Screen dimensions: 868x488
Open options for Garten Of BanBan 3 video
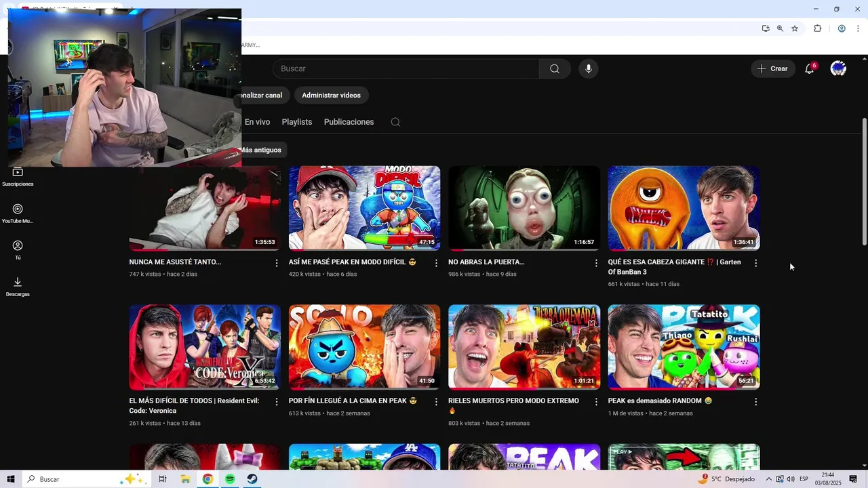(x=756, y=263)
